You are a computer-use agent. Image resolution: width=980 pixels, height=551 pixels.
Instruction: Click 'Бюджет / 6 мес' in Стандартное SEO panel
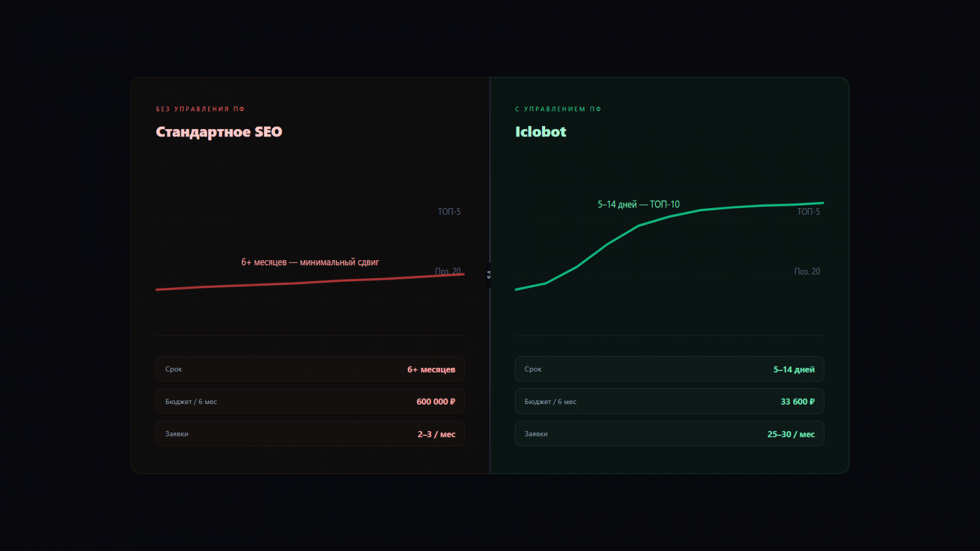191,402
